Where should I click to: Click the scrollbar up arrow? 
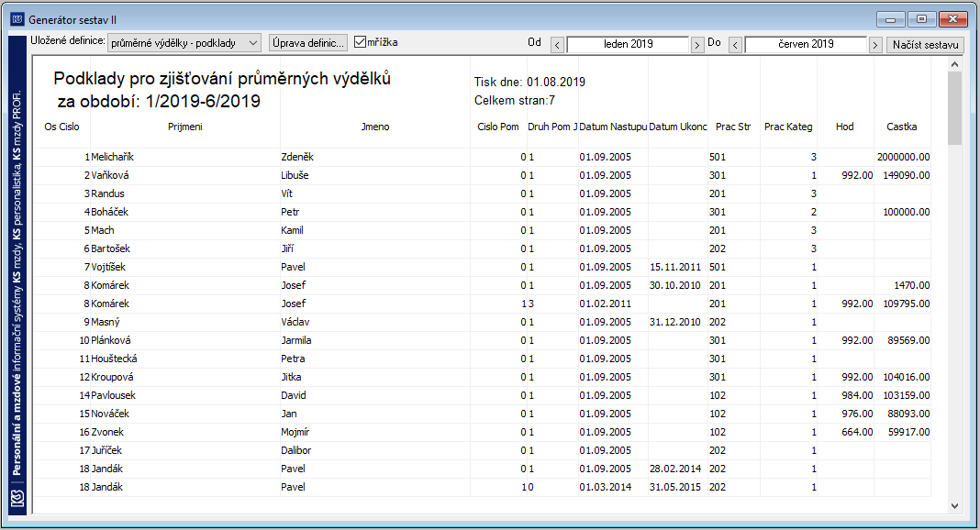[x=954, y=64]
